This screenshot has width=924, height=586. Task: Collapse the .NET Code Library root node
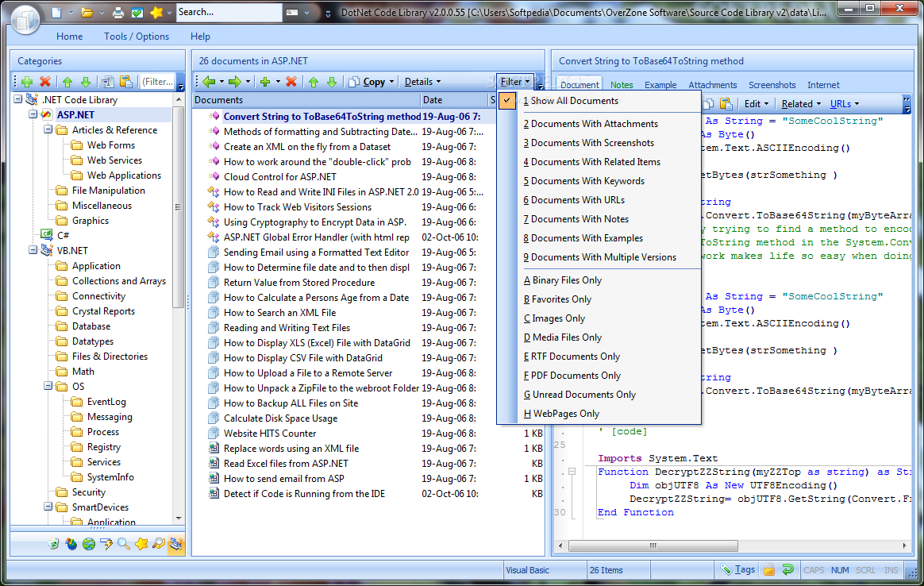[x=18, y=100]
